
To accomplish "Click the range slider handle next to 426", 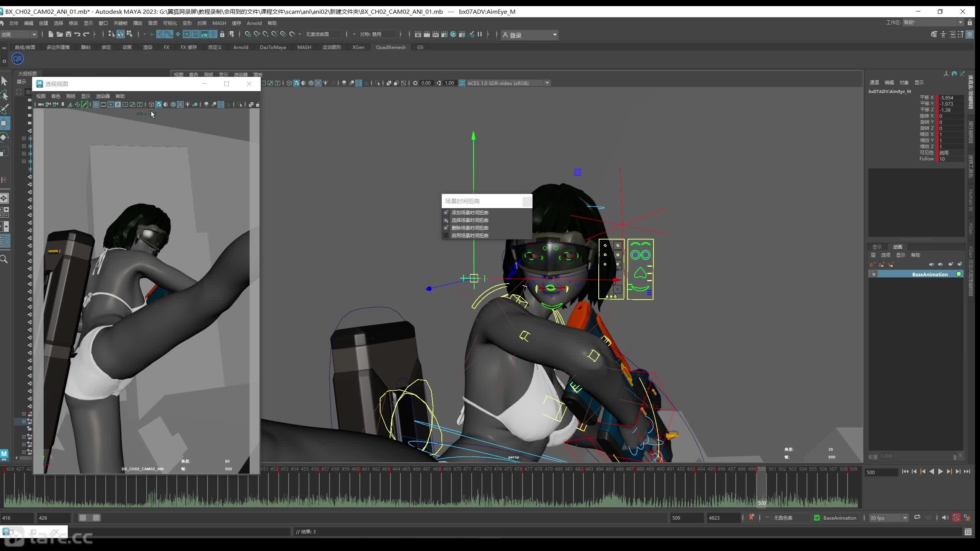I will (x=83, y=518).
